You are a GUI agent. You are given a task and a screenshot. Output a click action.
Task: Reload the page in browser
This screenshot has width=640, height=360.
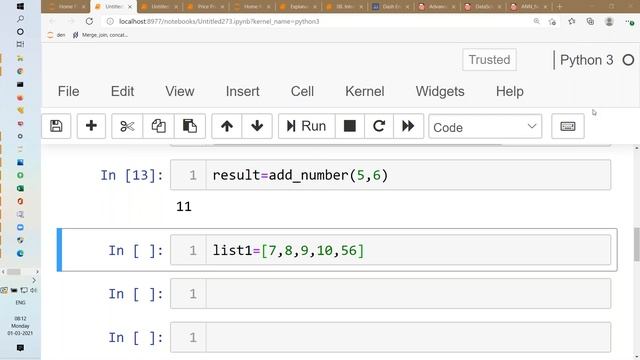[x=89, y=21]
